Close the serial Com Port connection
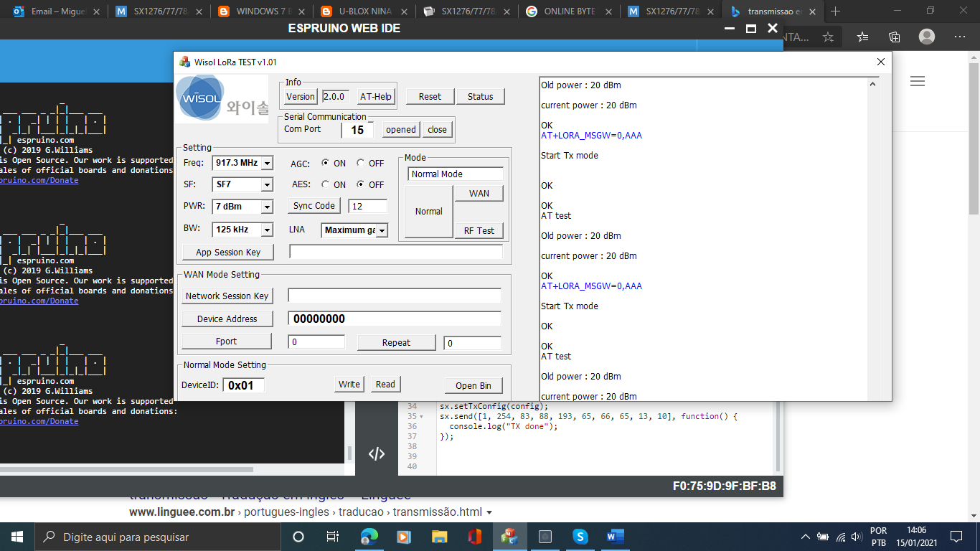The image size is (980, 551). point(437,130)
